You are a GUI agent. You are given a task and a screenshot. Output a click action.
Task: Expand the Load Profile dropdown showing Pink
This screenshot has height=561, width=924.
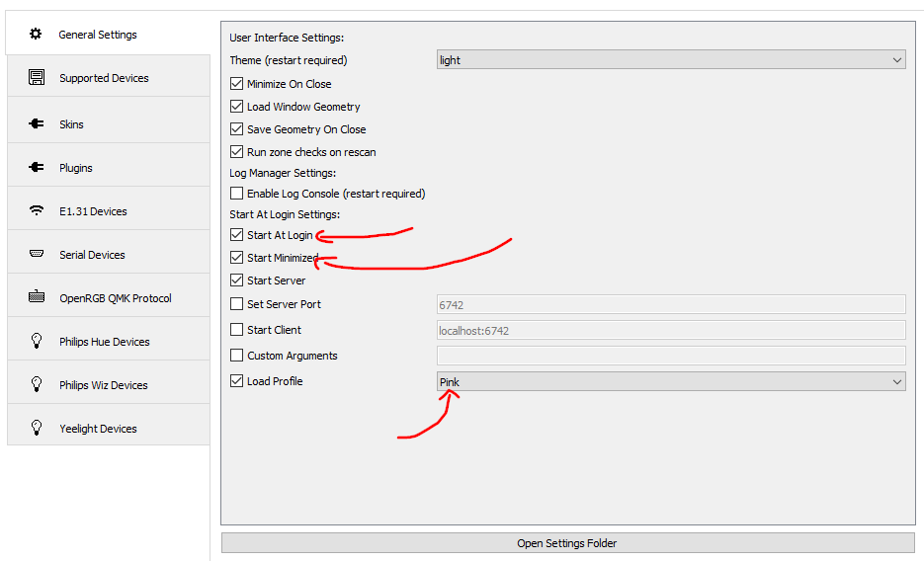click(x=671, y=382)
